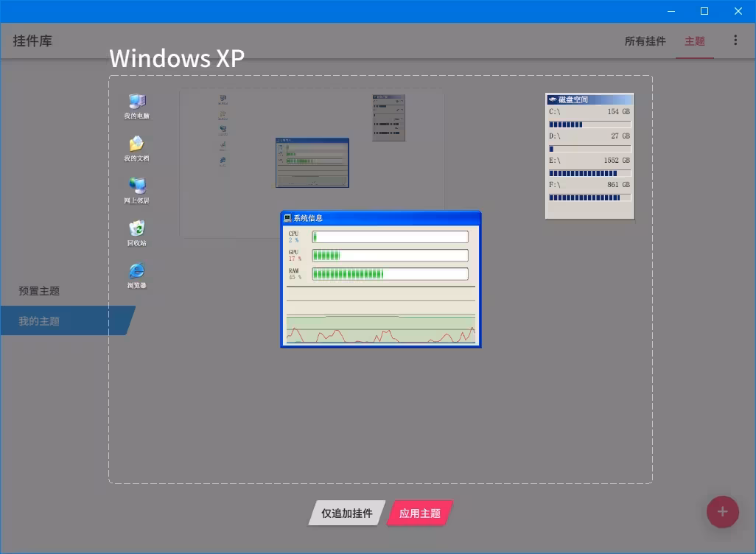
Task: Click the small system info thumbnail preview
Action: coord(312,163)
